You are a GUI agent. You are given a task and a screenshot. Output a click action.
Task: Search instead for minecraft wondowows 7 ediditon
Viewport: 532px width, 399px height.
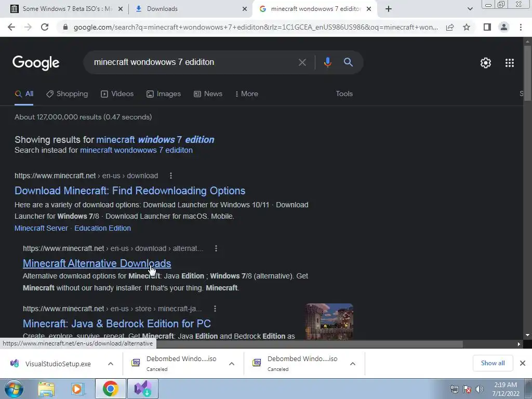[137, 150]
